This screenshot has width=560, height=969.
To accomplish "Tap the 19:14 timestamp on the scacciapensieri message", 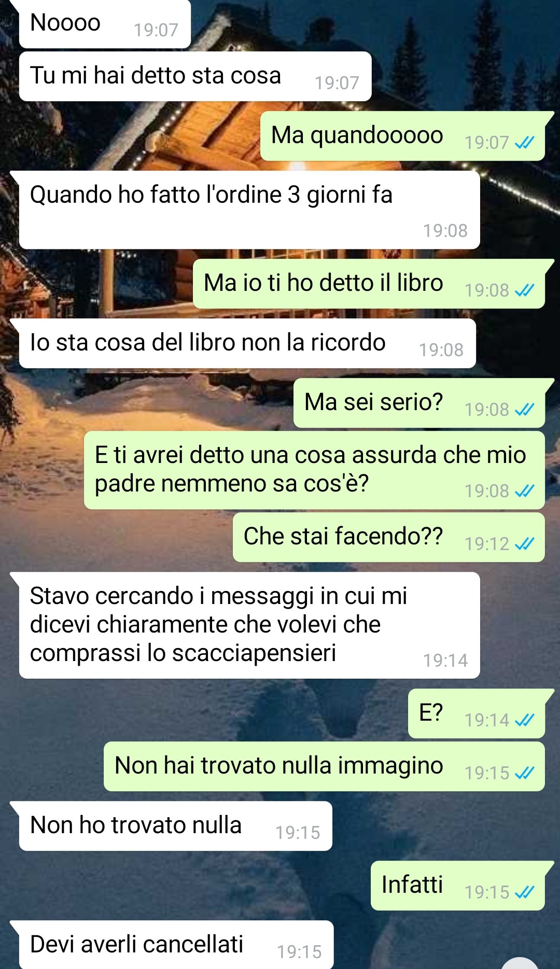I will click(x=445, y=661).
